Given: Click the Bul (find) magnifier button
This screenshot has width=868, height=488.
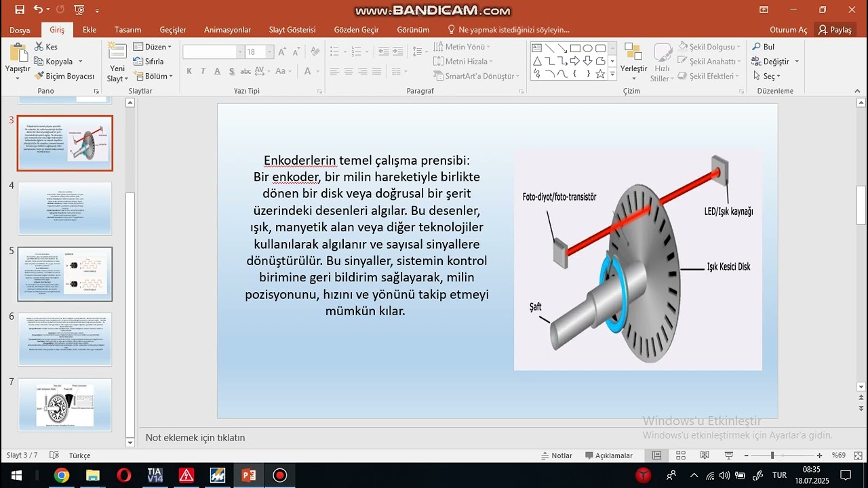Looking at the screenshot, I should coord(764,47).
